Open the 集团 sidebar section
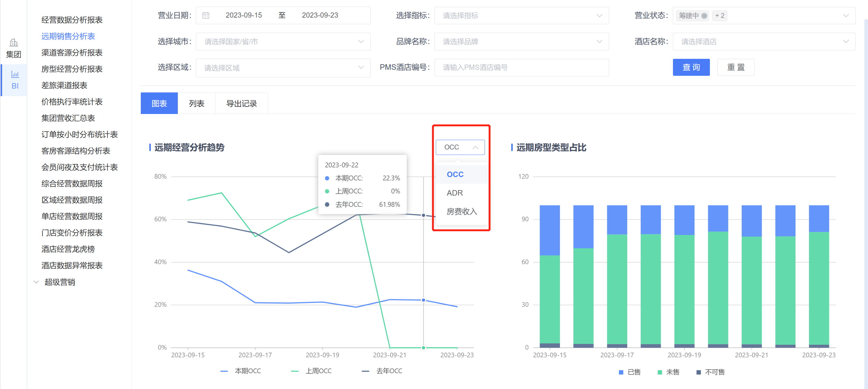 click(x=14, y=48)
